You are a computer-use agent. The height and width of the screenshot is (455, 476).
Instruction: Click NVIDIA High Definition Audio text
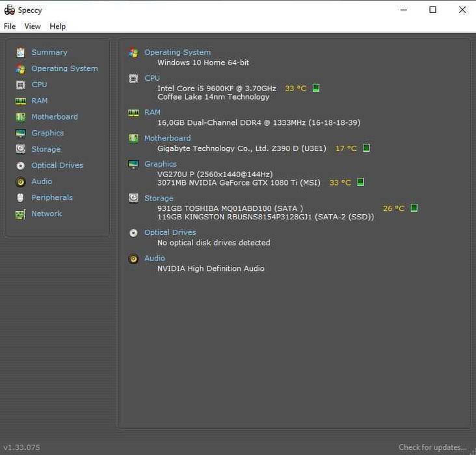211,269
